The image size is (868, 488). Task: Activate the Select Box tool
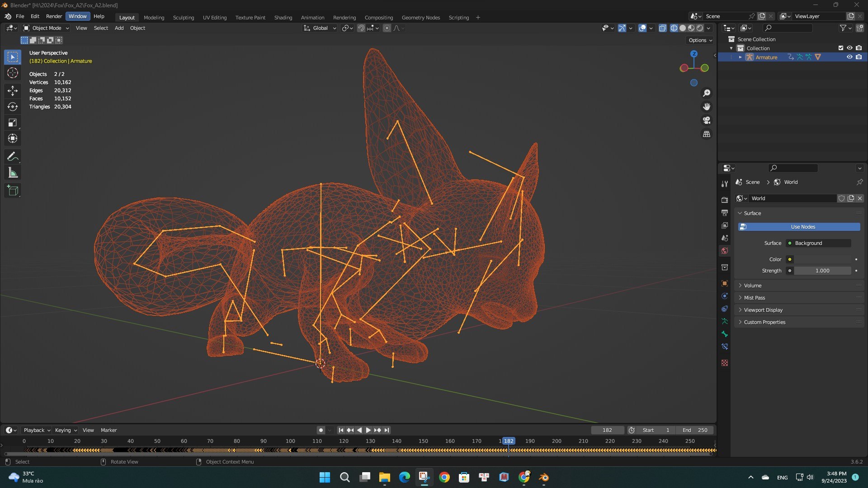pos(13,57)
